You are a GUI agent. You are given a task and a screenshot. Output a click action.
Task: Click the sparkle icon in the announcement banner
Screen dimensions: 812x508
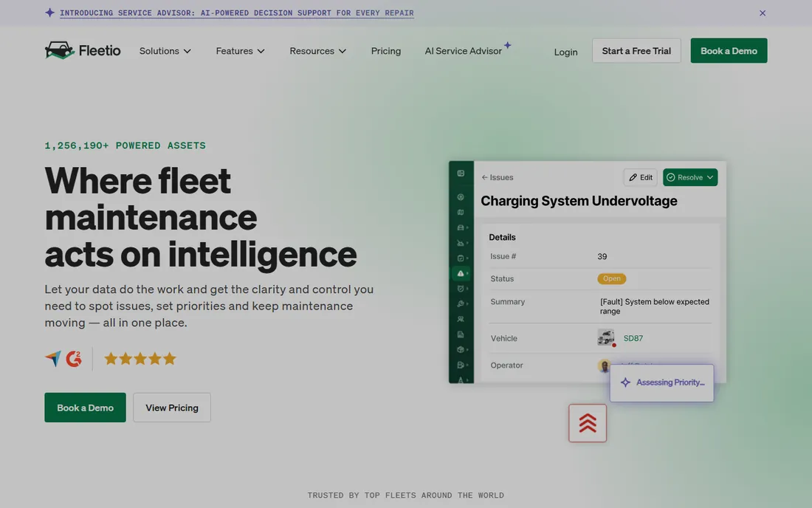49,13
